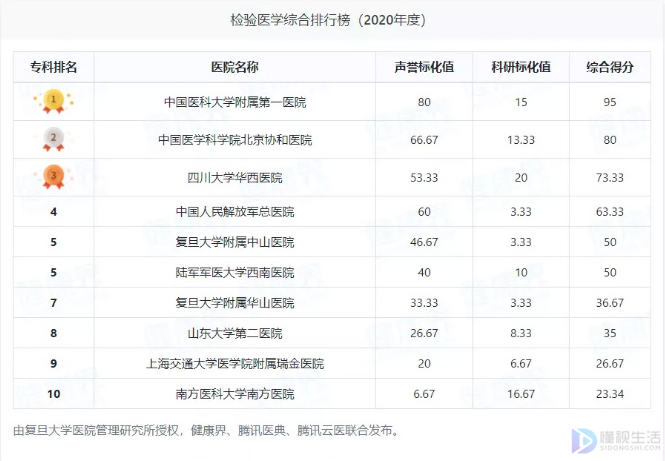Image resolution: width=665 pixels, height=461 pixels.
Task: Click research value 16.67
Action: coord(521,394)
